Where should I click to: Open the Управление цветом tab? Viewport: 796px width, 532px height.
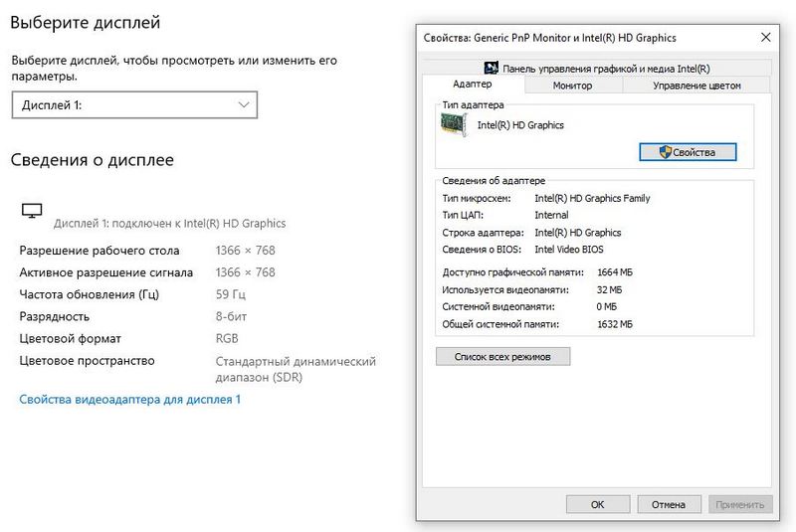(696, 86)
